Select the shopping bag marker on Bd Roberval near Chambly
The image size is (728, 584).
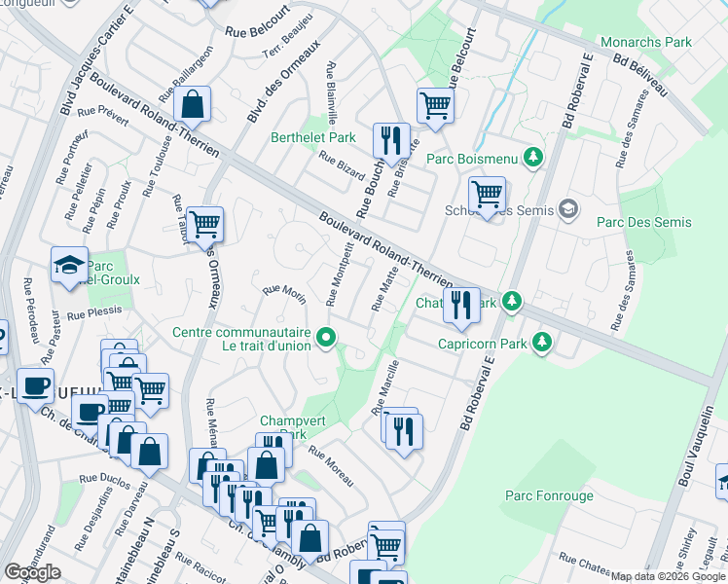[x=310, y=539]
